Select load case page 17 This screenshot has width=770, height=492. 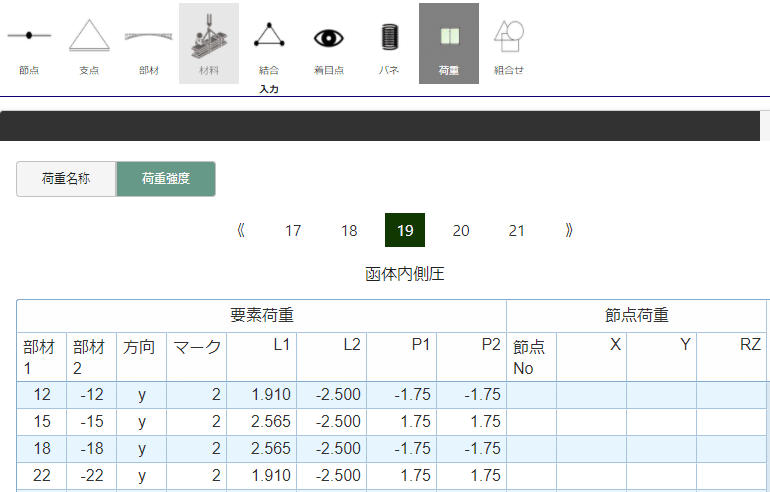coord(293,230)
